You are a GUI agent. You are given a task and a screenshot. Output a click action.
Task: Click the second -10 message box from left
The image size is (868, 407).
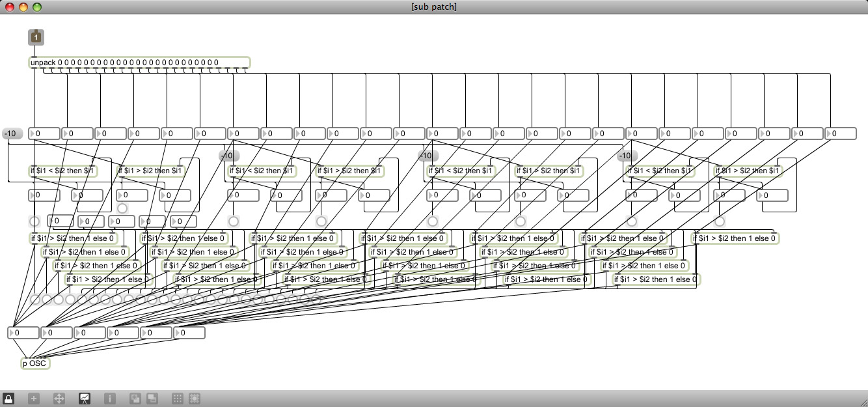point(229,156)
